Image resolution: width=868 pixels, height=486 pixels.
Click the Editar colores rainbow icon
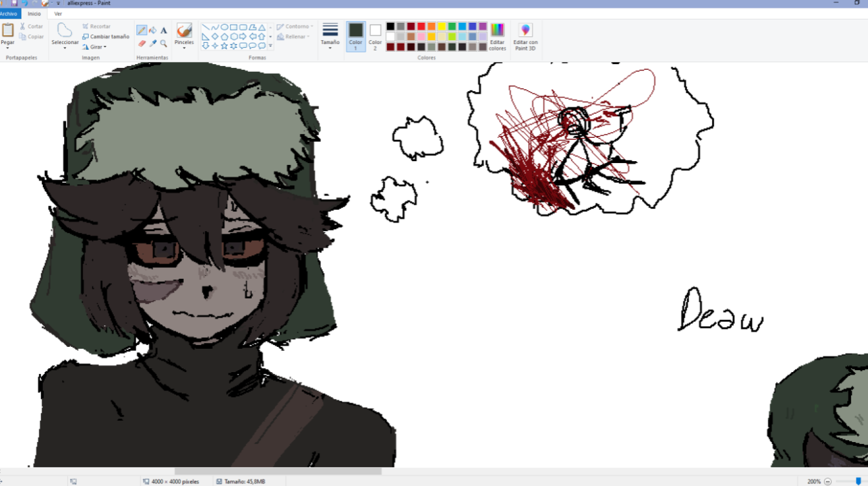(x=497, y=30)
